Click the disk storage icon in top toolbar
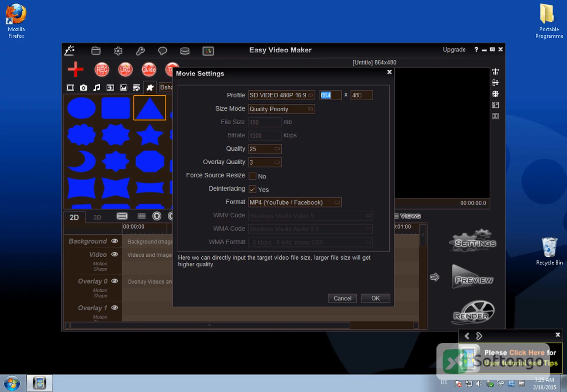 click(x=185, y=51)
